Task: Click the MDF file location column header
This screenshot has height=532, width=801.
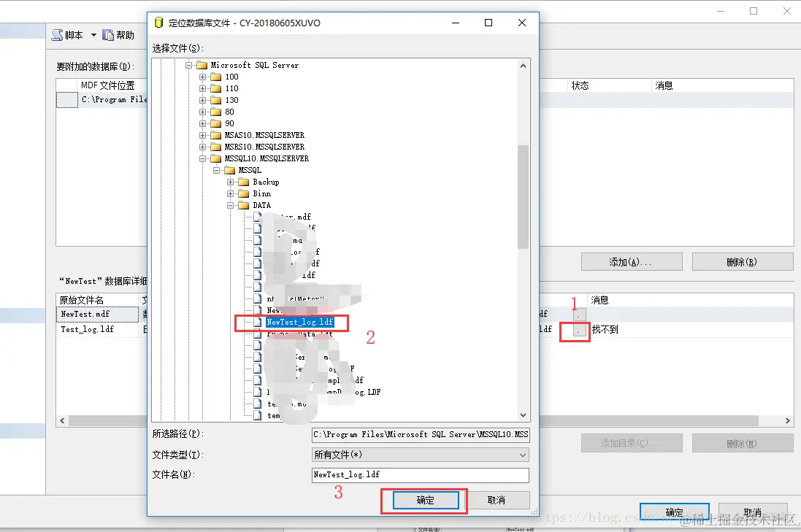Action: click(x=108, y=85)
